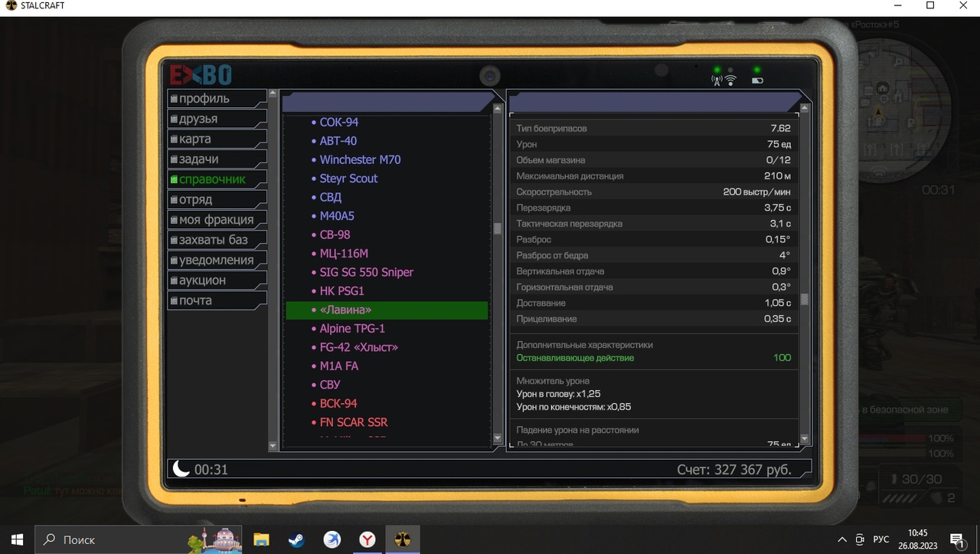Viewport: 980px width, 554px height.
Task: Open the аукцион section
Action: [x=217, y=280]
